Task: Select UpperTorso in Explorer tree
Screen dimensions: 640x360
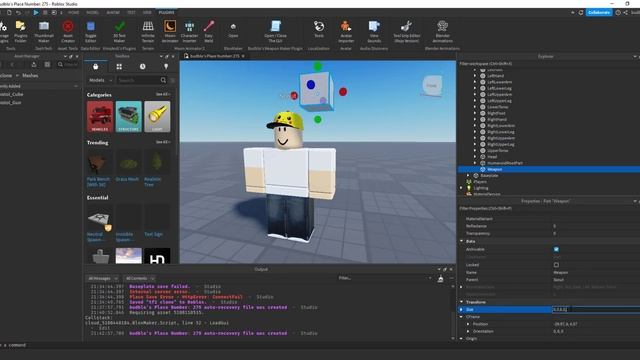Action: click(x=498, y=151)
